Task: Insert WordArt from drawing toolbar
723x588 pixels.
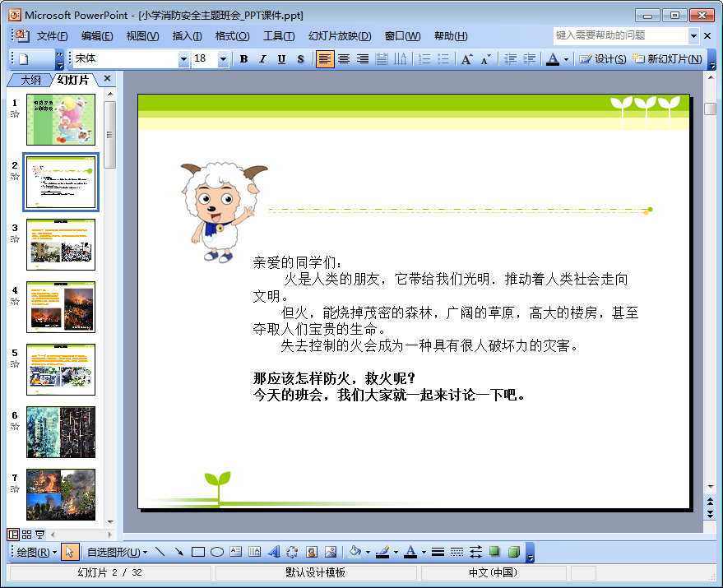Action: pos(273,552)
